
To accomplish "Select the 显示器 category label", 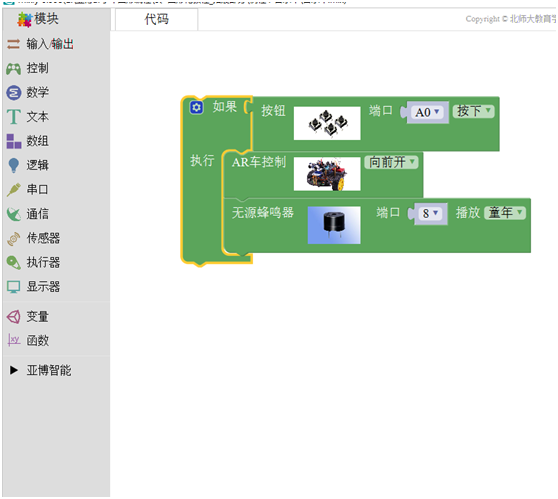I will point(43,287).
